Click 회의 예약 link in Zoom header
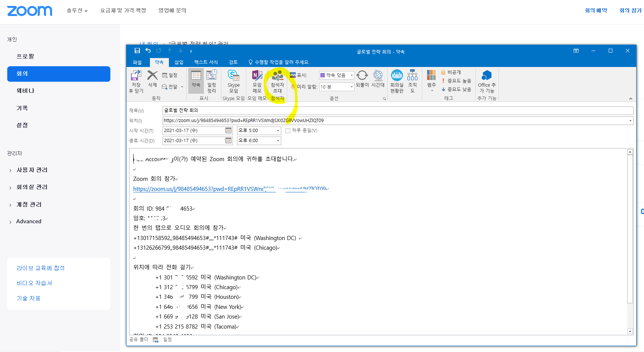Image resolution: width=644 pixels, height=352 pixels. click(596, 10)
